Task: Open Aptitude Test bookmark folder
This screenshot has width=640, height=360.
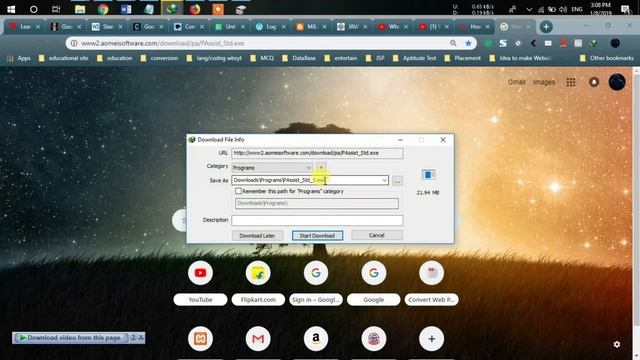Action: click(415, 58)
